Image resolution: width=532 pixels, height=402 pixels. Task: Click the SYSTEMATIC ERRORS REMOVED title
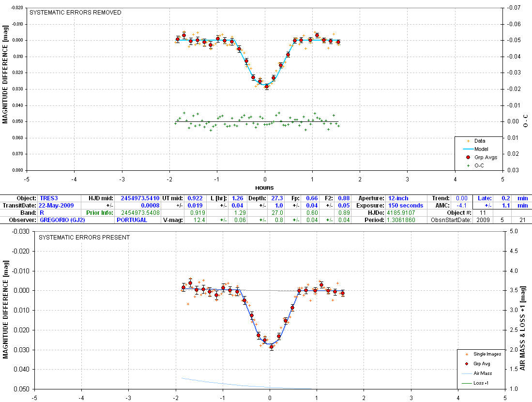(x=76, y=12)
